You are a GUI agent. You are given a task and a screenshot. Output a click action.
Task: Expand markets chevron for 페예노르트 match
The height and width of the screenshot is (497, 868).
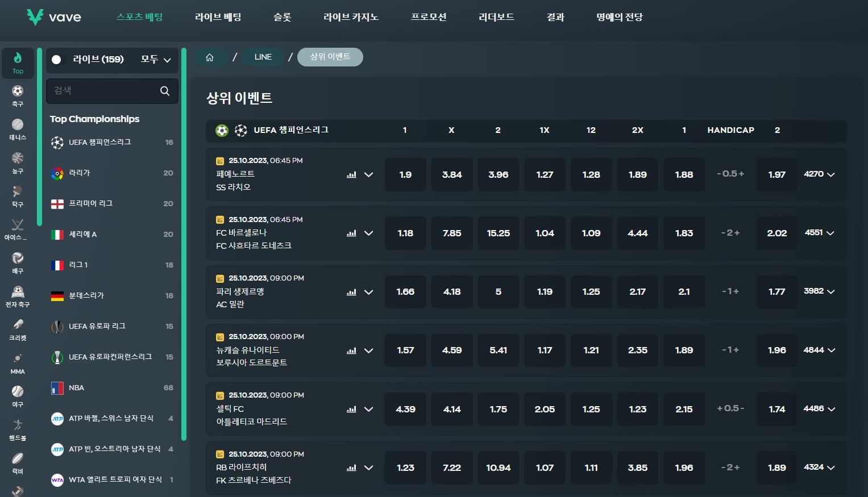(368, 175)
